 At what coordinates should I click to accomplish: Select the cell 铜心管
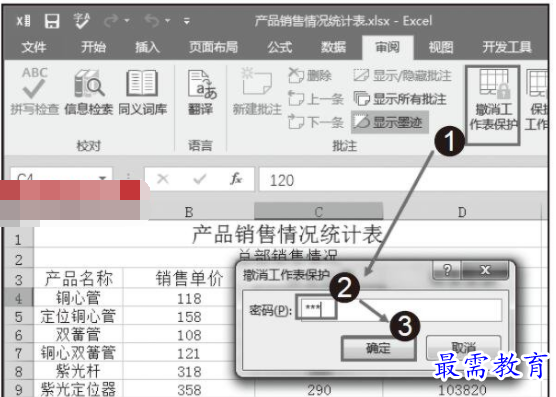point(78,297)
